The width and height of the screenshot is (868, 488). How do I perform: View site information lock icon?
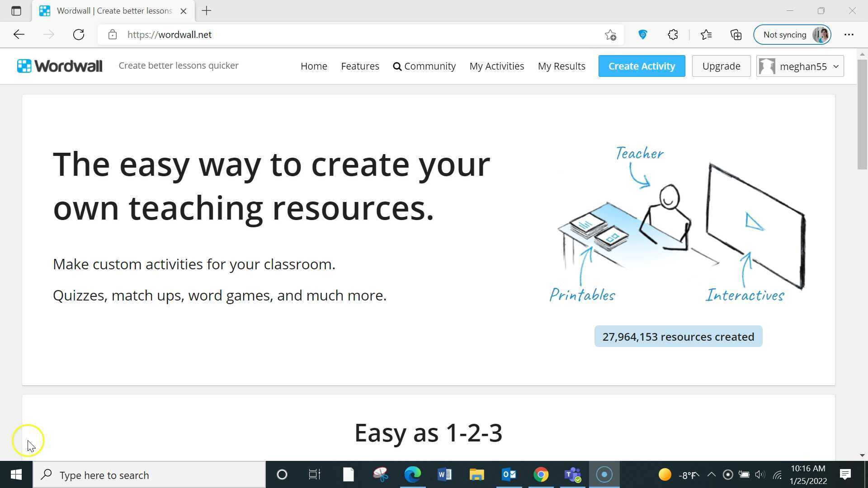113,35
